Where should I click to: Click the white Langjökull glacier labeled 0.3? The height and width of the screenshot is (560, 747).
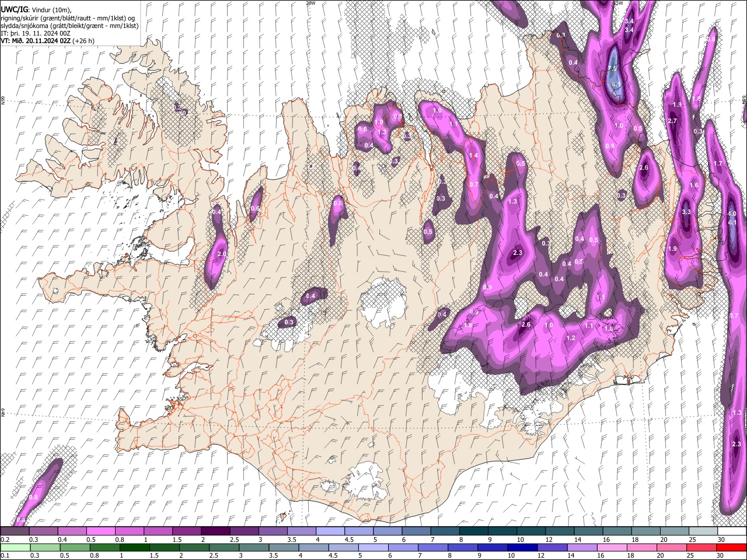(286, 332)
